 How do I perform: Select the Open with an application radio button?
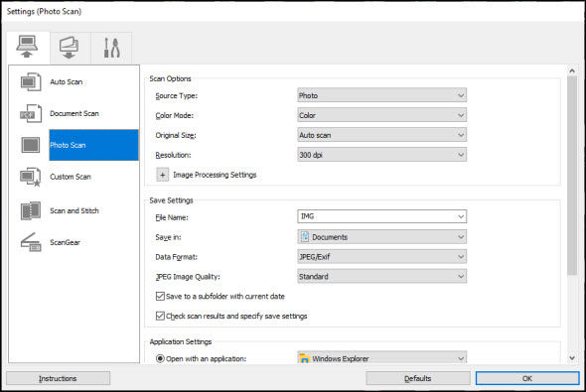pyautogui.click(x=160, y=359)
